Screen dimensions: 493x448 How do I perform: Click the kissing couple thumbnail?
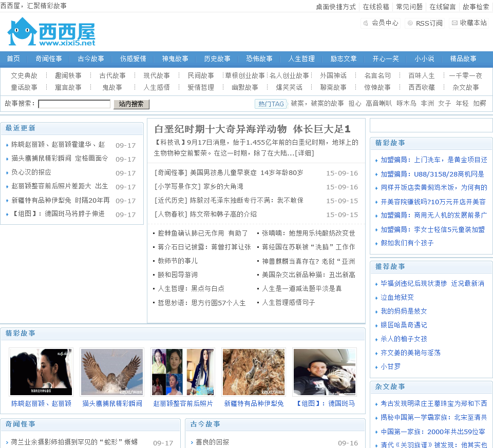pyautogui.click(x=41, y=372)
